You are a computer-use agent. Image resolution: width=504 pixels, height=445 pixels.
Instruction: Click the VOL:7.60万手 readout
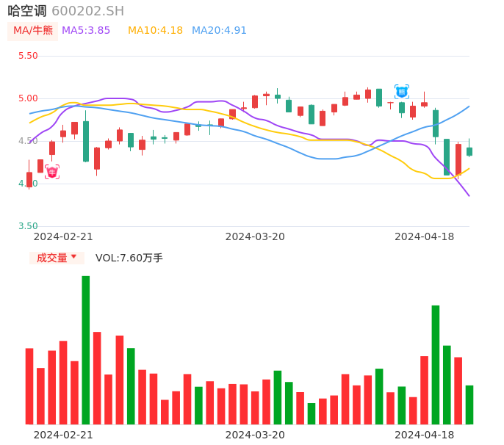point(129,258)
